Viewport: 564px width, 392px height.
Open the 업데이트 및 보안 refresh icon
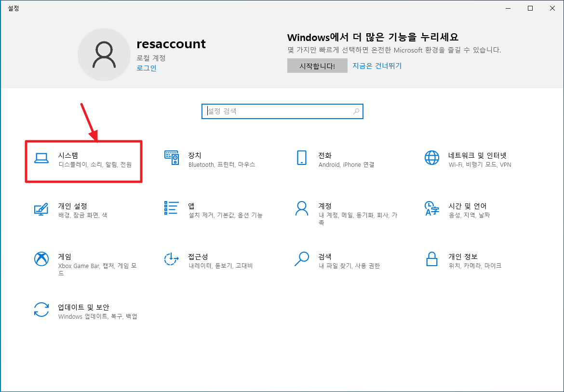tap(41, 310)
